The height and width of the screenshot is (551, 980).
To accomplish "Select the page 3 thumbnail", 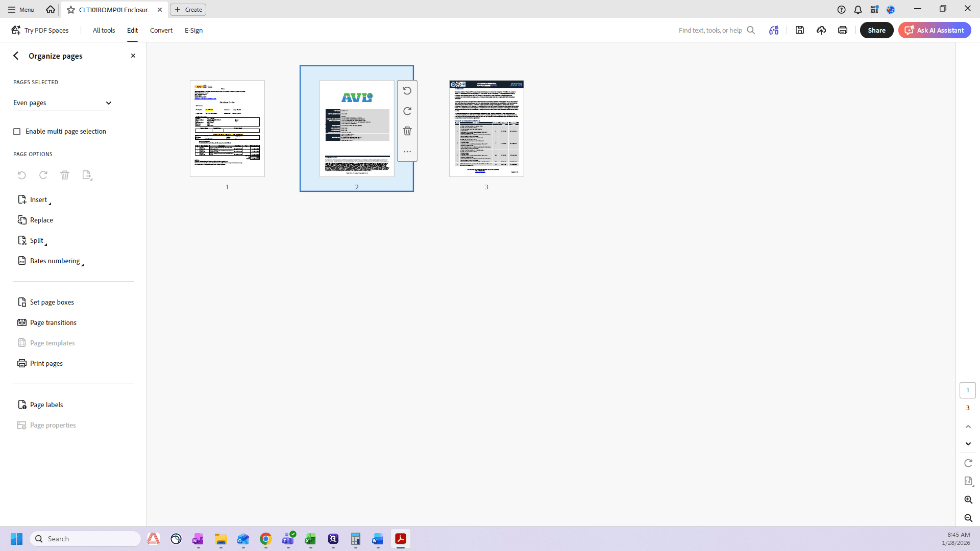I will click(x=486, y=129).
